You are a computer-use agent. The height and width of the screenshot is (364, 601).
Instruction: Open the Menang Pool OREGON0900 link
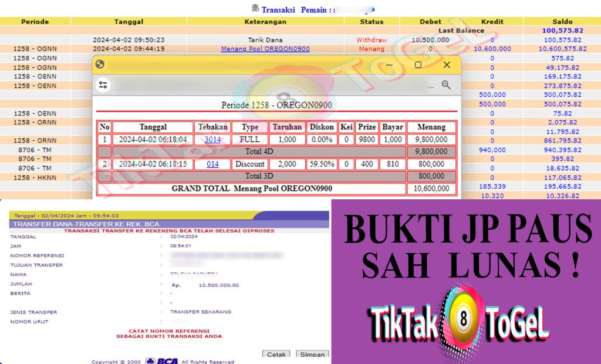pyautogui.click(x=265, y=49)
